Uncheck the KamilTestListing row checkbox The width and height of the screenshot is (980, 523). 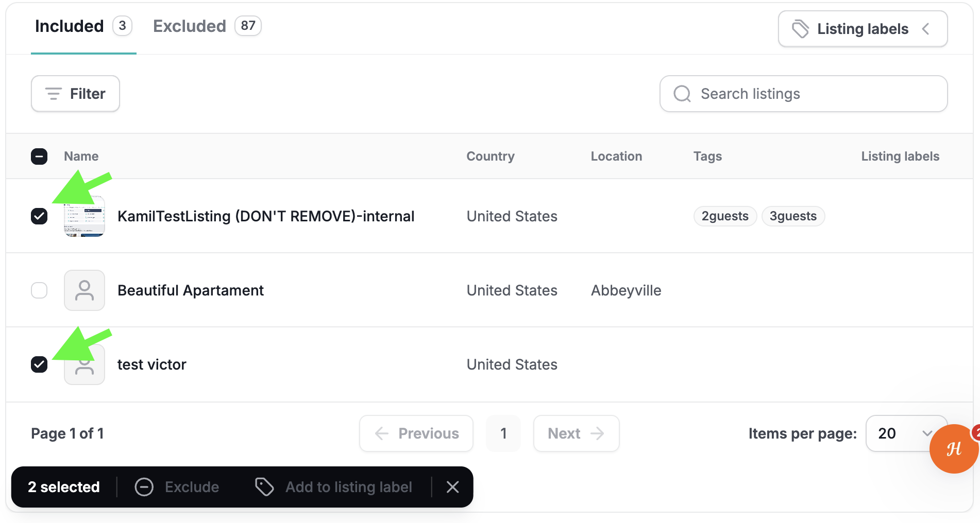click(39, 216)
